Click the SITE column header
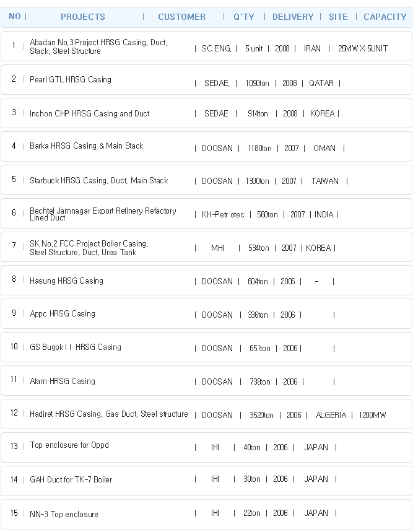 (x=338, y=17)
